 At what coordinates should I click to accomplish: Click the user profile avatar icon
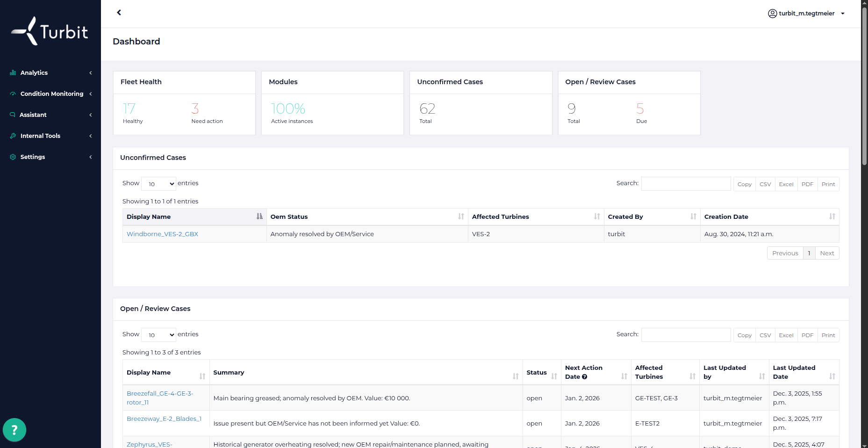tap(772, 14)
